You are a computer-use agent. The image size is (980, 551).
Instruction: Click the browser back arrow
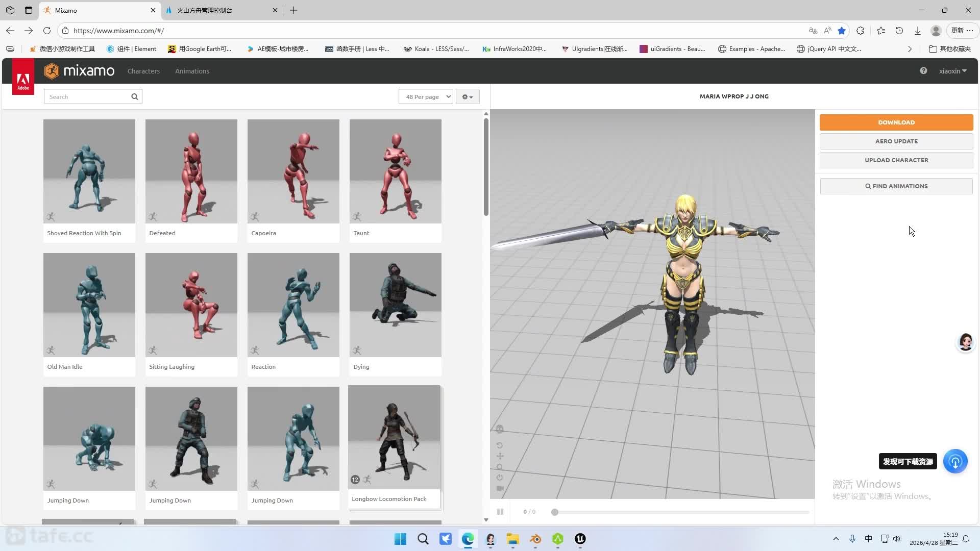[x=10, y=31]
